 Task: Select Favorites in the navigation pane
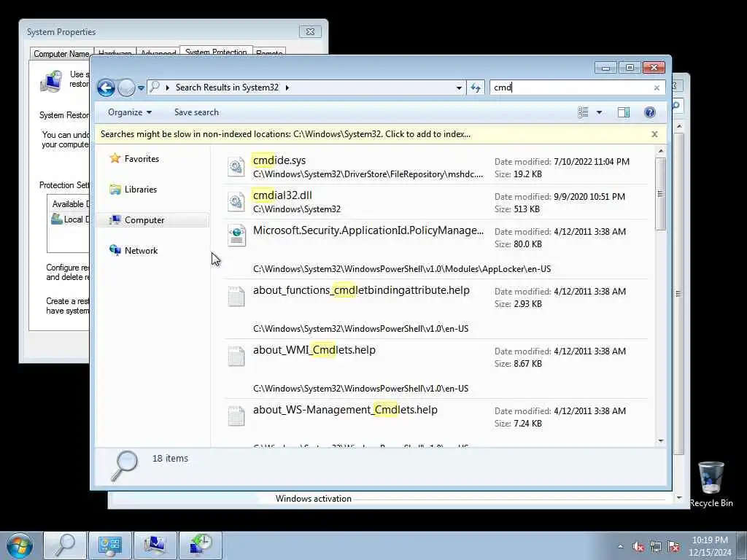(x=142, y=159)
